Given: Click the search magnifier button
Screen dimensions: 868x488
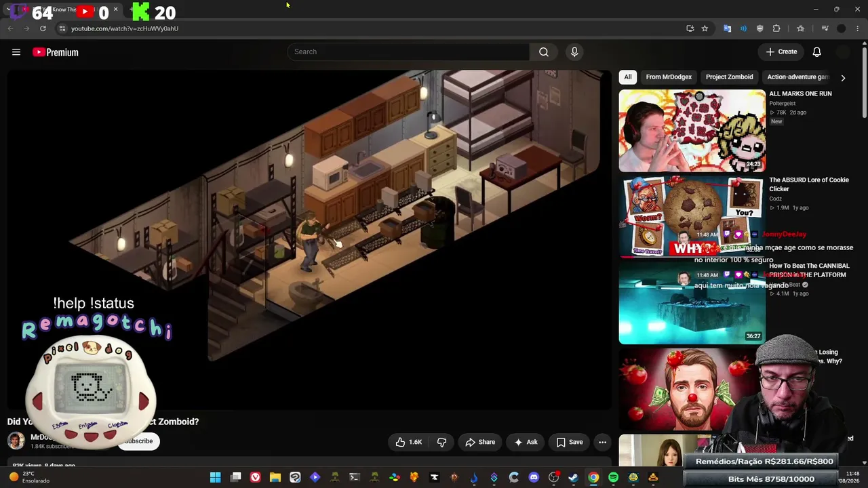Looking at the screenshot, I should click(x=544, y=52).
